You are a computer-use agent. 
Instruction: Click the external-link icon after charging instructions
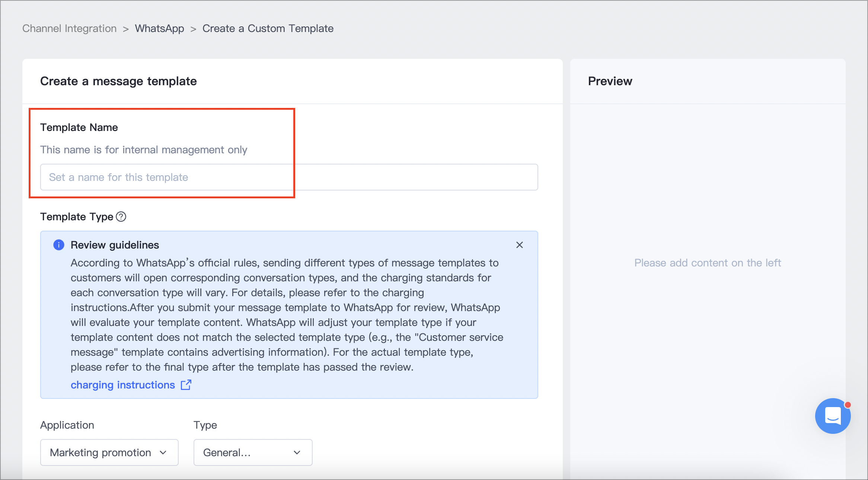click(x=186, y=385)
